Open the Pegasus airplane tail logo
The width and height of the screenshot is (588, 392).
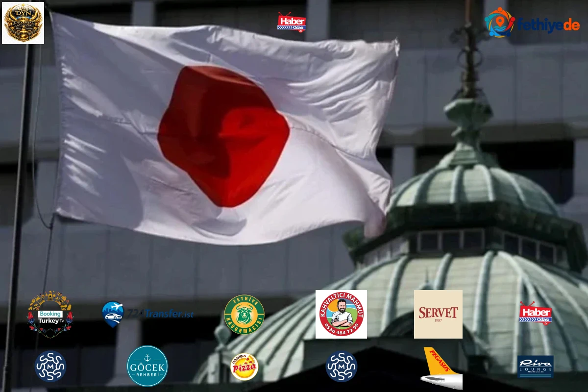441,368
